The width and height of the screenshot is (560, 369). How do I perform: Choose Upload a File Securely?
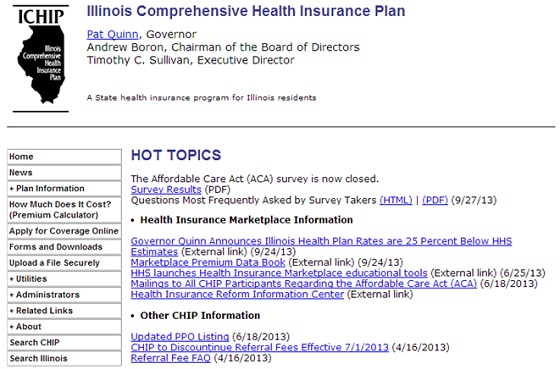tap(64, 263)
